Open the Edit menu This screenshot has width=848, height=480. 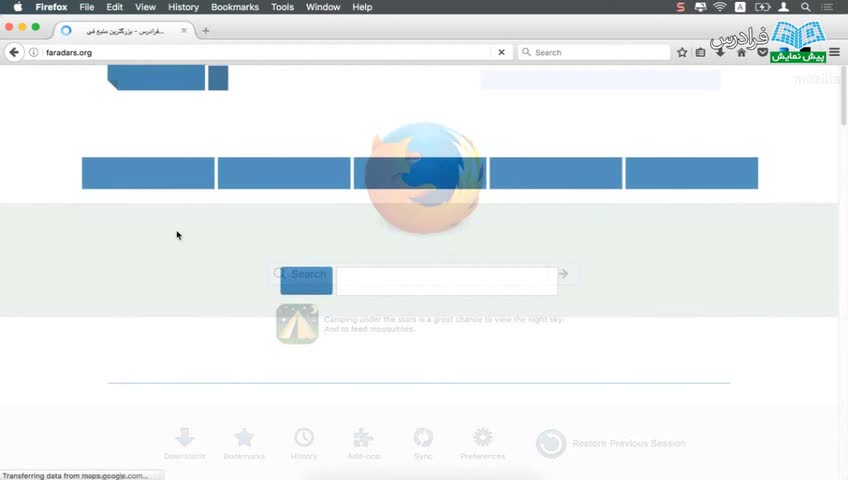coord(114,7)
